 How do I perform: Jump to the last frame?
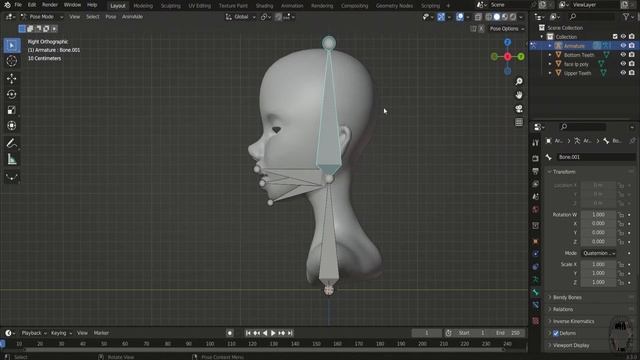tap(290, 333)
